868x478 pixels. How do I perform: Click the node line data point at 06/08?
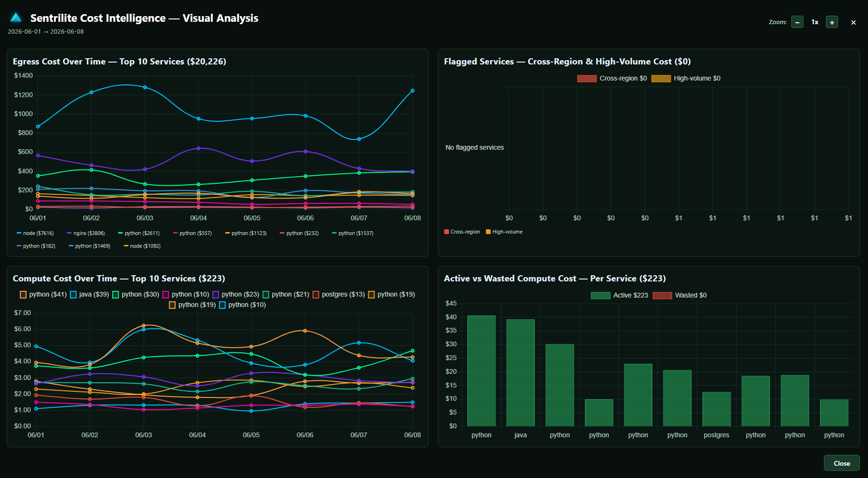412,90
